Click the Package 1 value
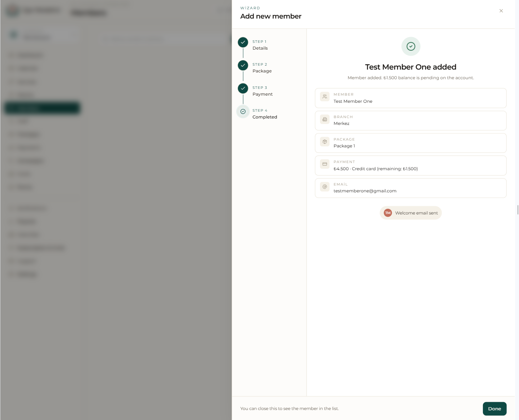The width and height of the screenshot is (519, 420). (344, 146)
